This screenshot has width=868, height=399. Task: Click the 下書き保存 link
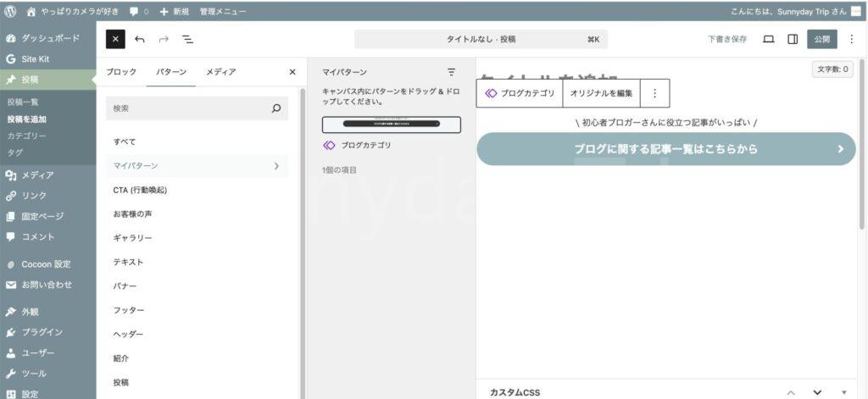tap(727, 39)
